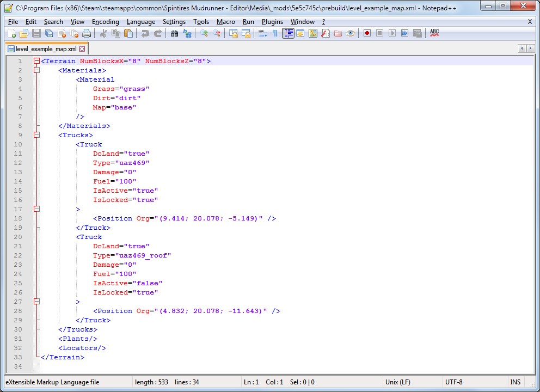Click the Cut scissors icon
The width and height of the screenshot is (540, 392).
(103, 33)
